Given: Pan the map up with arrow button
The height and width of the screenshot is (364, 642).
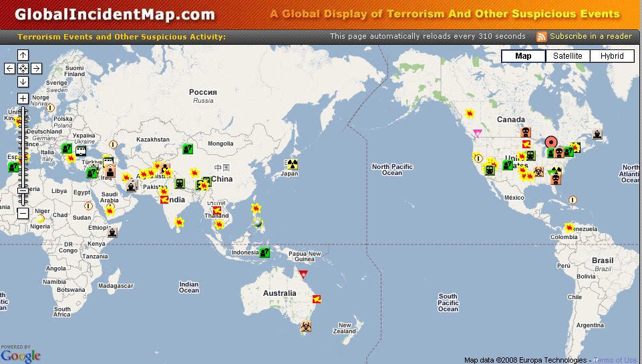Looking at the screenshot, I should pos(23,55).
